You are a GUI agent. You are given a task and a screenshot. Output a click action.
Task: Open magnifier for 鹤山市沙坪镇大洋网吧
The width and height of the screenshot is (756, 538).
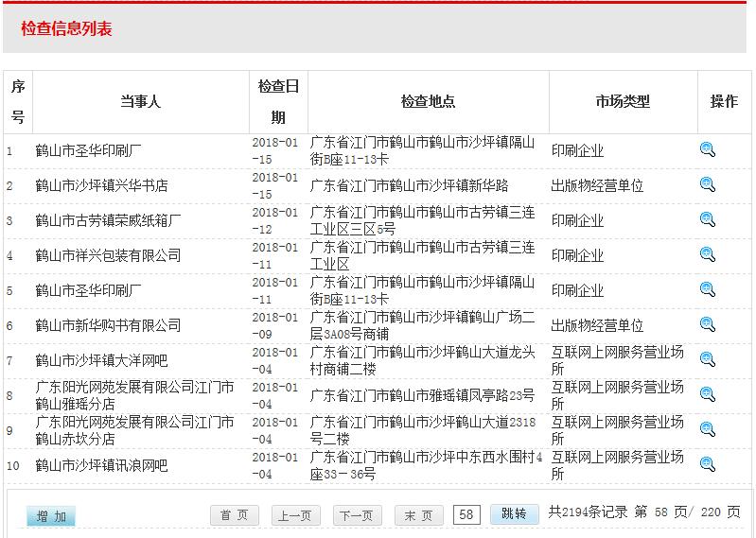click(x=707, y=359)
